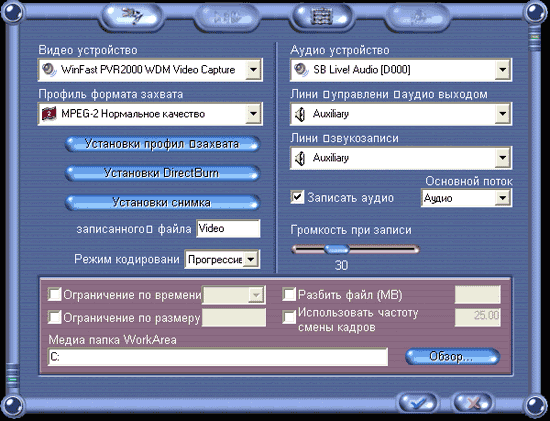Viewport: 550px width, 421px height.
Task: Click the recording volume slider handle
Action: pyautogui.click(x=336, y=249)
